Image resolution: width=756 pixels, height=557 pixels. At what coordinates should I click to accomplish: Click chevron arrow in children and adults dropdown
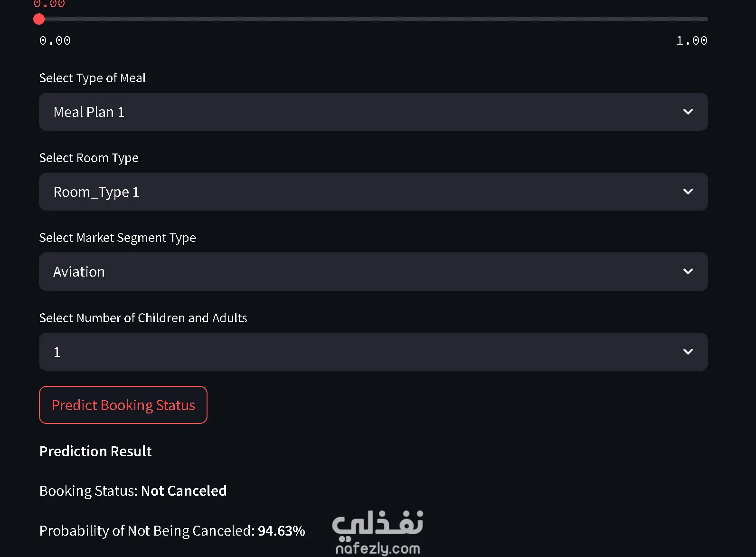click(688, 352)
